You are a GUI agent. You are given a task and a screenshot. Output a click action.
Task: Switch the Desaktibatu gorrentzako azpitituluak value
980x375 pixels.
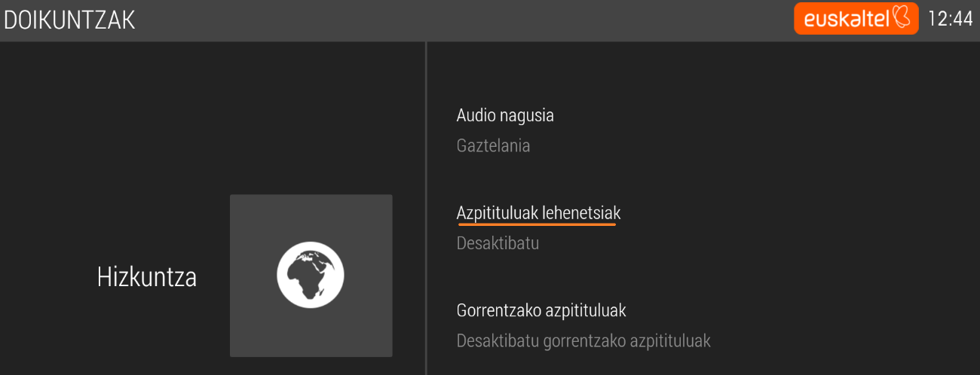coord(583,341)
